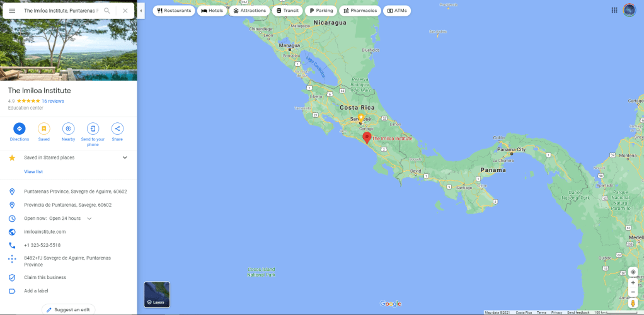The width and height of the screenshot is (644, 315).
Task: Click the Imiloa Institute red map pin
Action: pyautogui.click(x=367, y=137)
